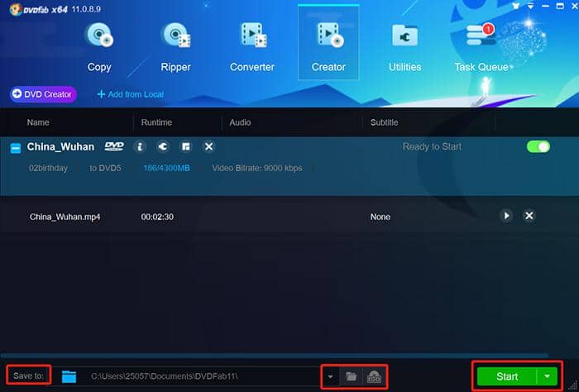The height and width of the screenshot is (392, 579).
Task: Click the DVD logo icon beside China_Wuhan
Action: tap(114, 146)
